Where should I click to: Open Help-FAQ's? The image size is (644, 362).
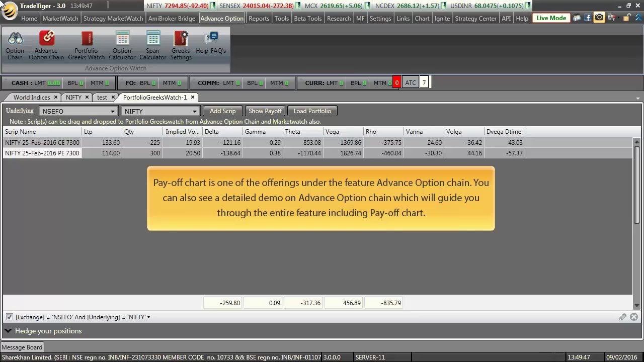tap(211, 42)
